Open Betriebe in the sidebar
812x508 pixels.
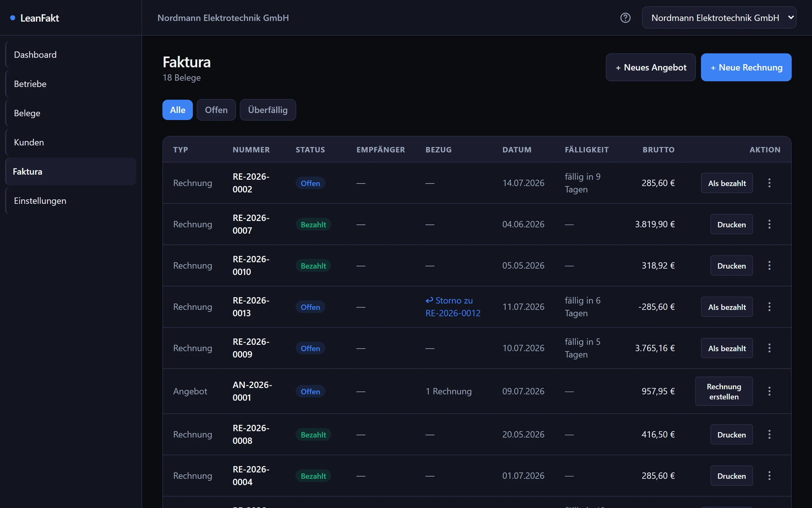pyautogui.click(x=71, y=84)
